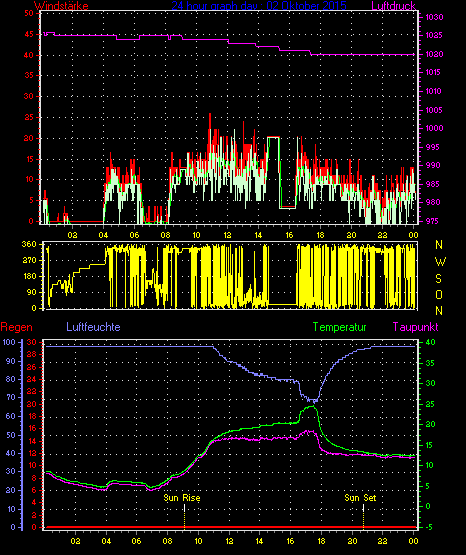Viewport: 466px width, 555px height.
Task: Click the 50 humidity axis value
Action: coord(11,435)
